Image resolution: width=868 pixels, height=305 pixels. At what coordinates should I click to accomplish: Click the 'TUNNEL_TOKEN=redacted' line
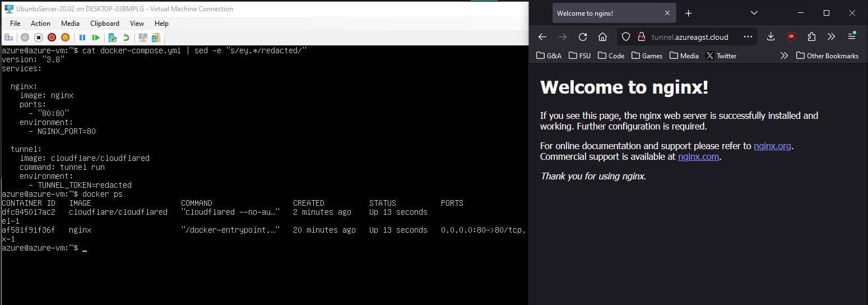pyautogui.click(x=85, y=185)
